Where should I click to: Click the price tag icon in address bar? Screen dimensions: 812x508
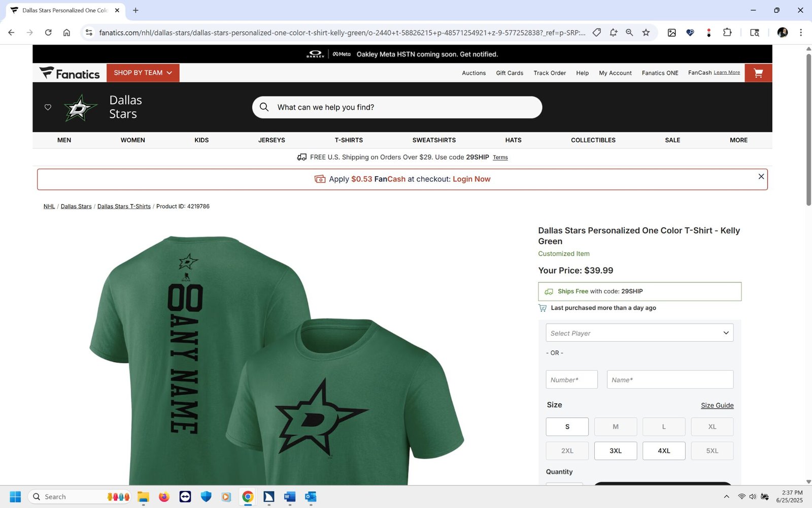[x=597, y=33]
